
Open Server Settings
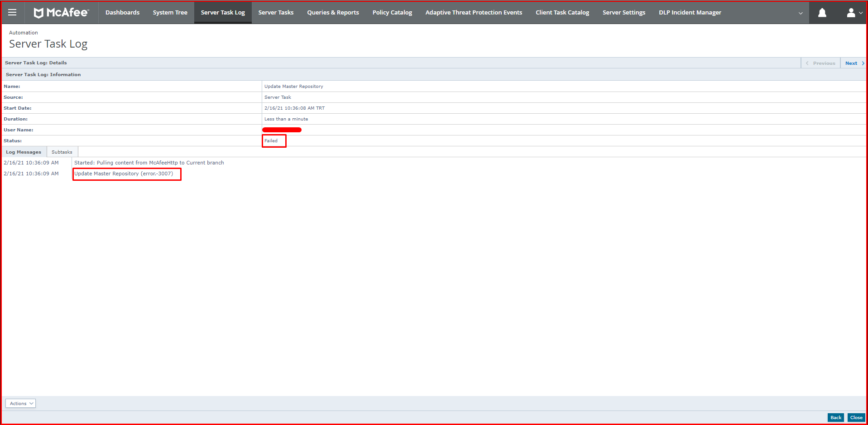coord(624,13)
